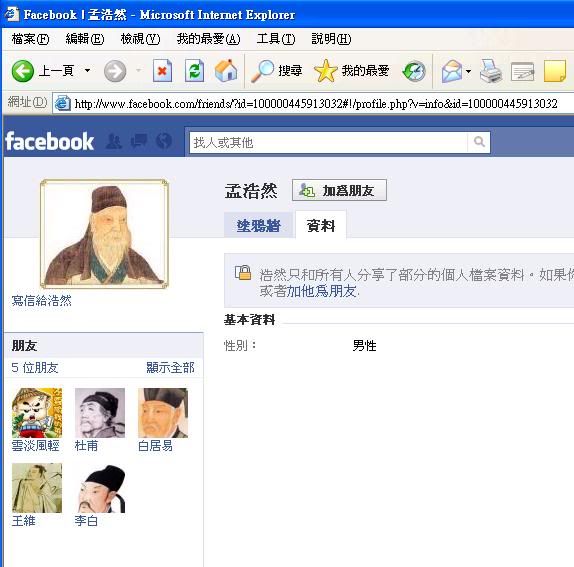Open the 檢視(V) menu
This screenshot has height=567, width=574.
141,39
